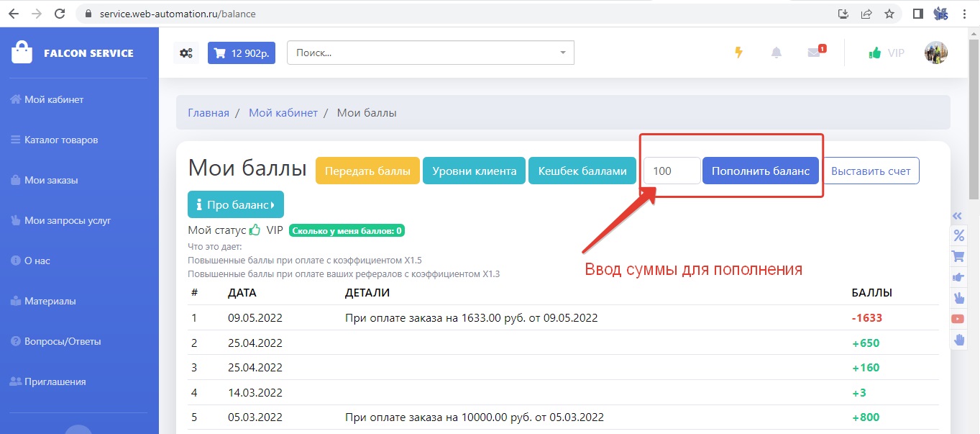Go to Мои заказы in sidebar
Viewport: 980px width, 434px height.
pos(51,180)
